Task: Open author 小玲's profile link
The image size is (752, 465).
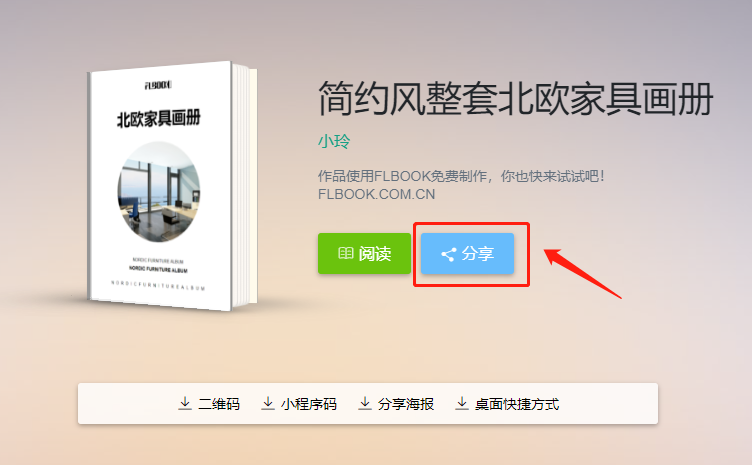Action: click(334, 141)
